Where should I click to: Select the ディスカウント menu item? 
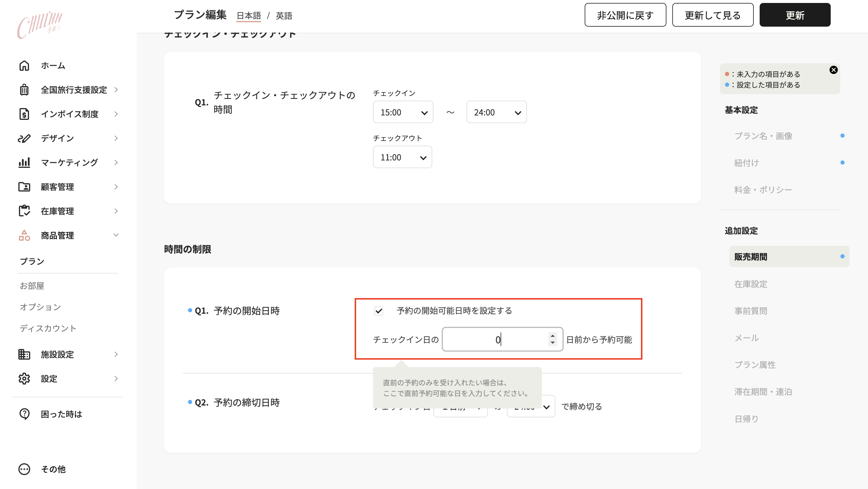click(x=48, y=328)
